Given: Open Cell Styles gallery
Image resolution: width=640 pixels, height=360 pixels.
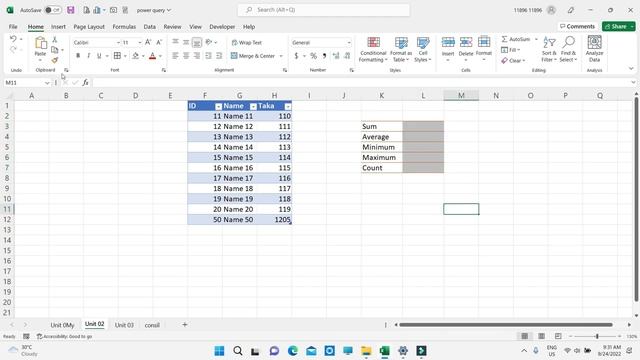Looking at the screenshot, I should [x=423, y=49].
